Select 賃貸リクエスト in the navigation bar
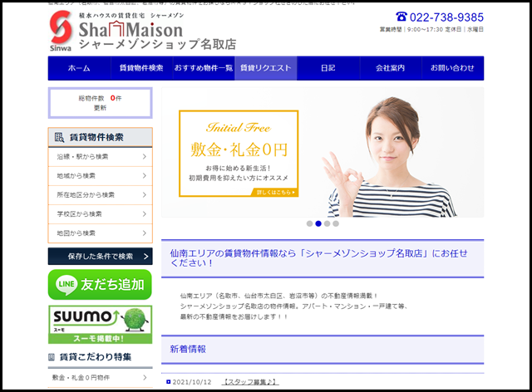The height and width of the screenshot is (392, 532). [x=266, y=68]
